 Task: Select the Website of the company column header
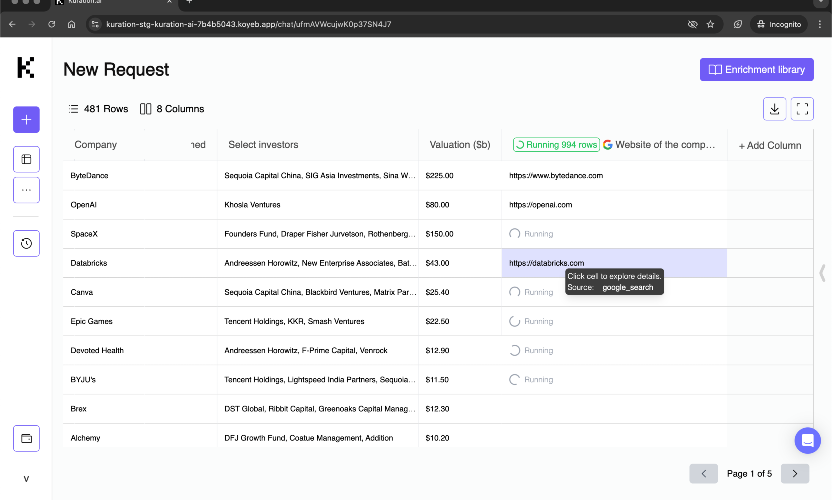pyautogui.click(x=665, y=145)
